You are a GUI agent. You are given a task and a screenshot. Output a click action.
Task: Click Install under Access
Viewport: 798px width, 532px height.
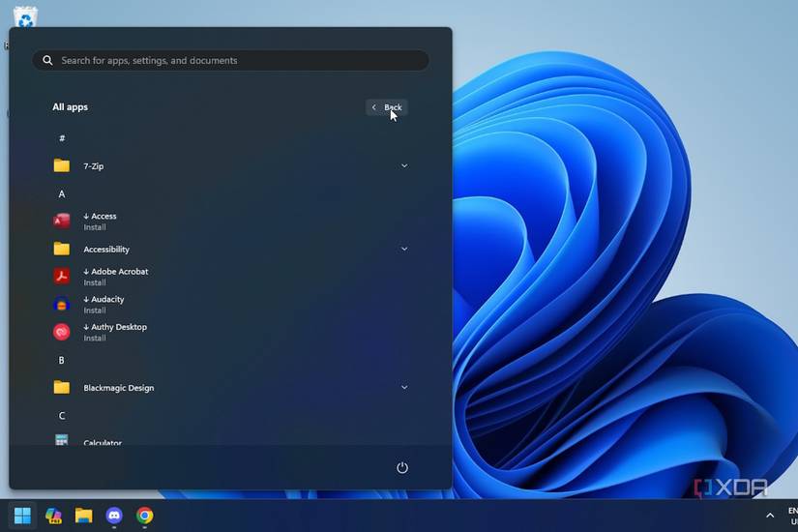[x=95, y=227]
